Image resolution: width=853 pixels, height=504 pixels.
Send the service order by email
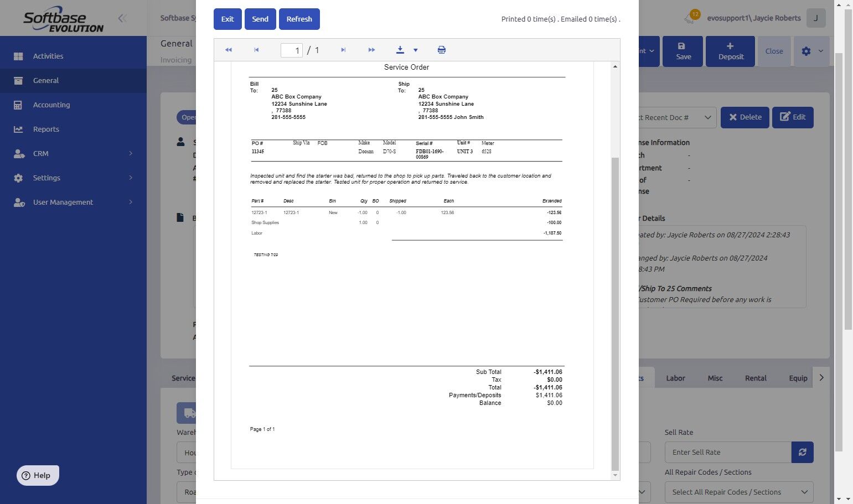(x=260, y=19)
